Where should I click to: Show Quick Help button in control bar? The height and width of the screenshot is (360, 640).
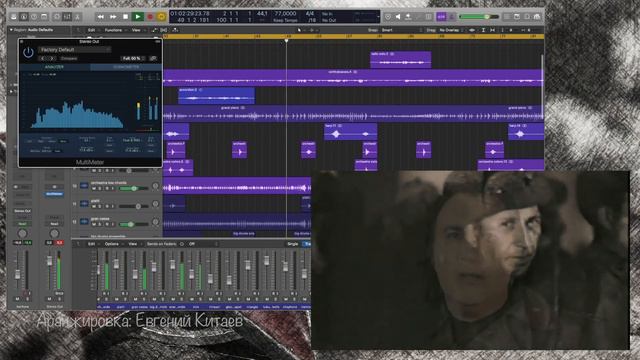click(34, 17)
